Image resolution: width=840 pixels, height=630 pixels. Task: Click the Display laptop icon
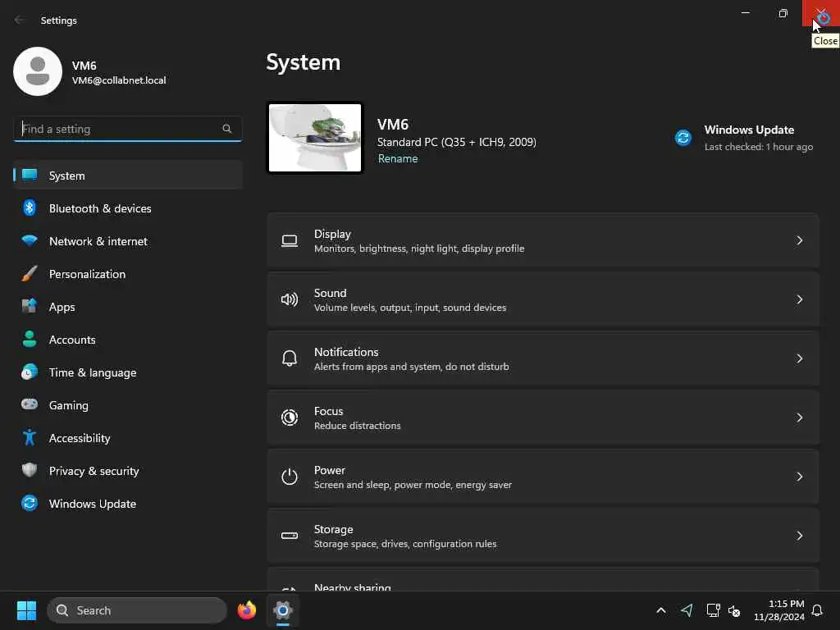290,241
